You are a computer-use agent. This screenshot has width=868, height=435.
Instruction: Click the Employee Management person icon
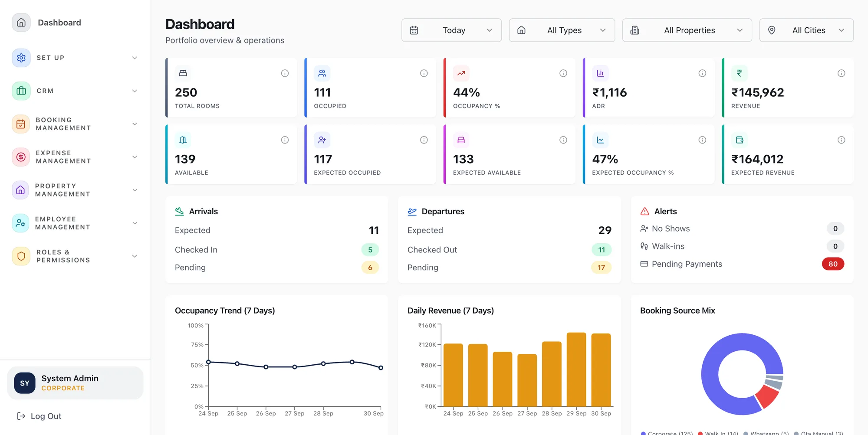20,223
